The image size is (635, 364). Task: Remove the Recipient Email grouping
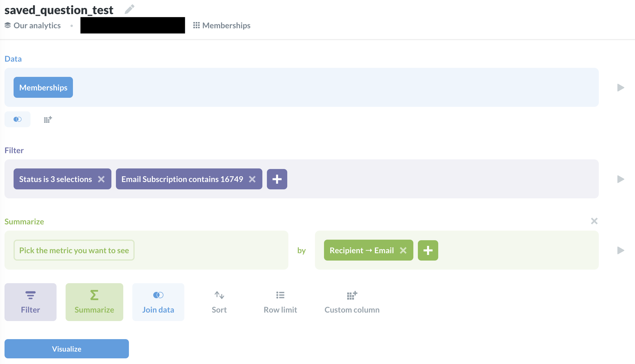403,250
